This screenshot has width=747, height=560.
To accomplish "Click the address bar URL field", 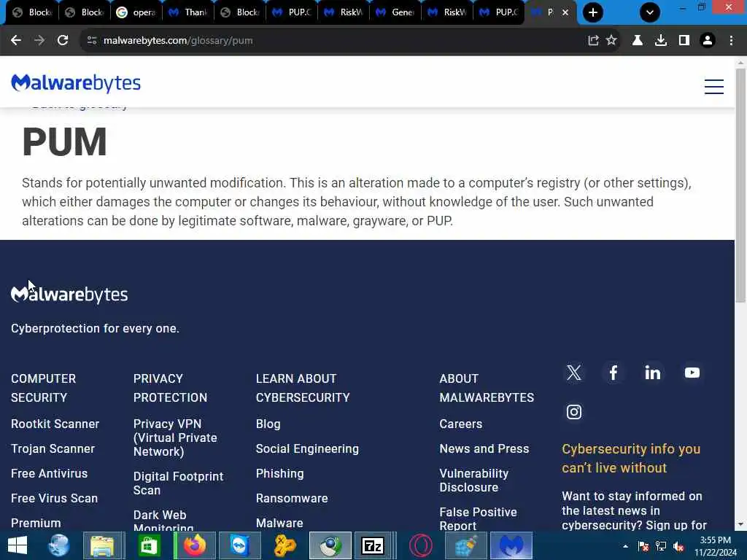I will (333, 41).
